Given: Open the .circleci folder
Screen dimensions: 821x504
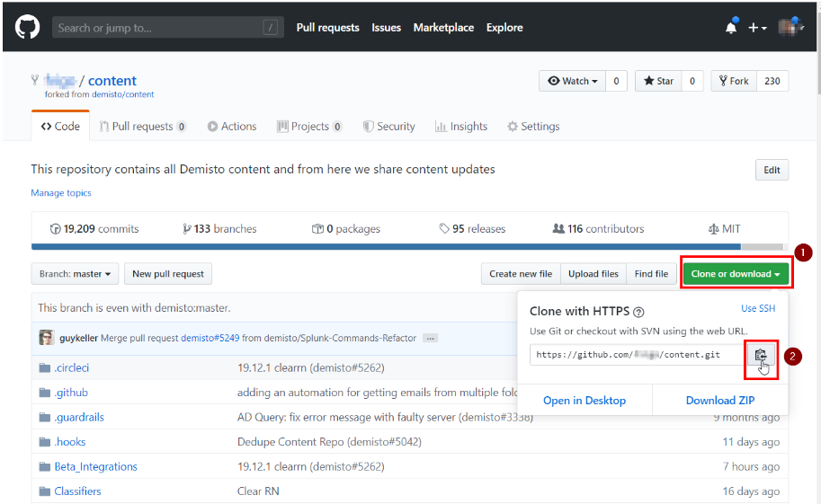Looking at the screenshot, I should tap(72, 368).
